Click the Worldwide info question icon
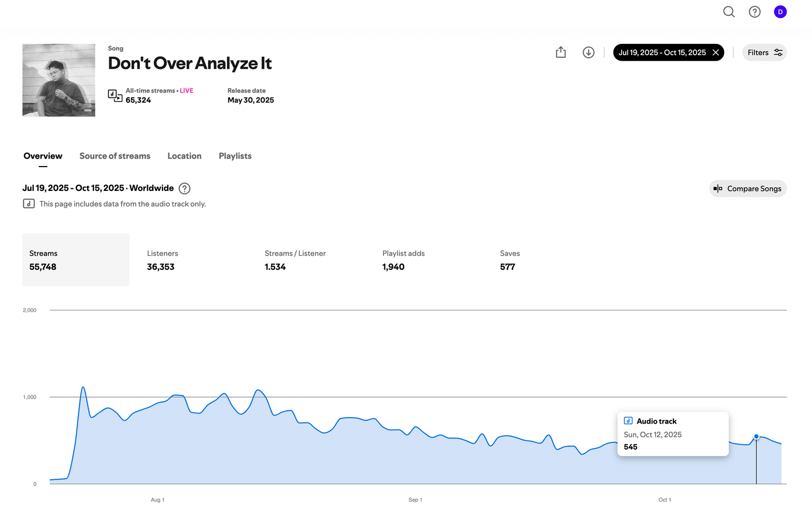Viewport: 812px width, 515px height. point(185,189)
